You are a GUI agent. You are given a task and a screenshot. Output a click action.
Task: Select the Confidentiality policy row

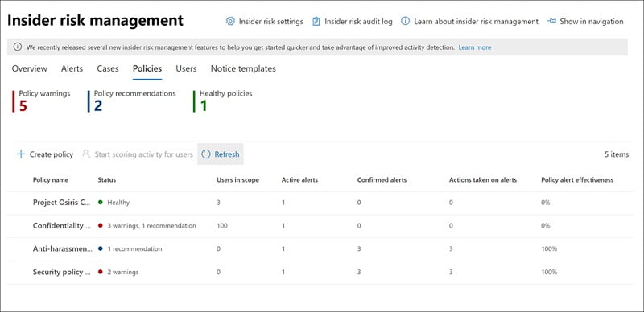[x=320, y=226]
